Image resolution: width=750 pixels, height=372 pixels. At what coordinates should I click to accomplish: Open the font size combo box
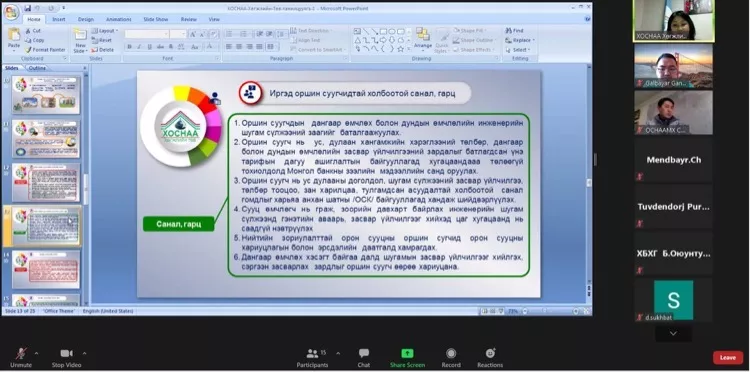click(x=177, y=34)
